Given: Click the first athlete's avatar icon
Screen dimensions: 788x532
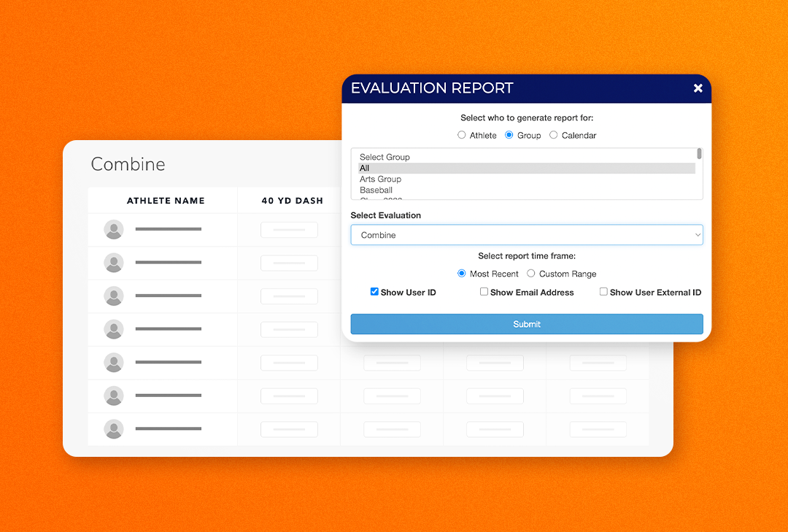Looking at the screenshot, I should (113, 229).
